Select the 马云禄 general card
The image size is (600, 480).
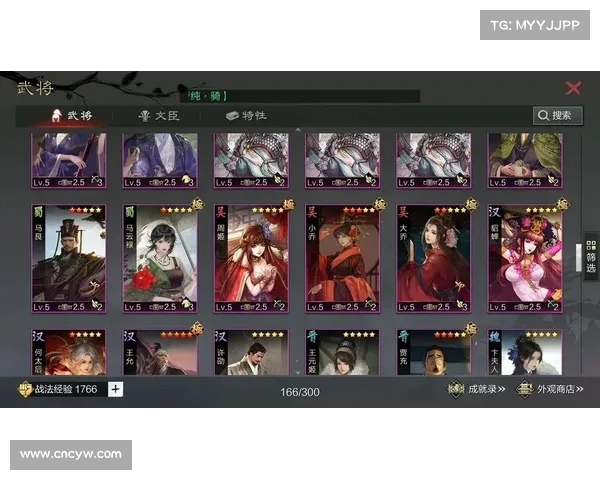pos(160,258)
